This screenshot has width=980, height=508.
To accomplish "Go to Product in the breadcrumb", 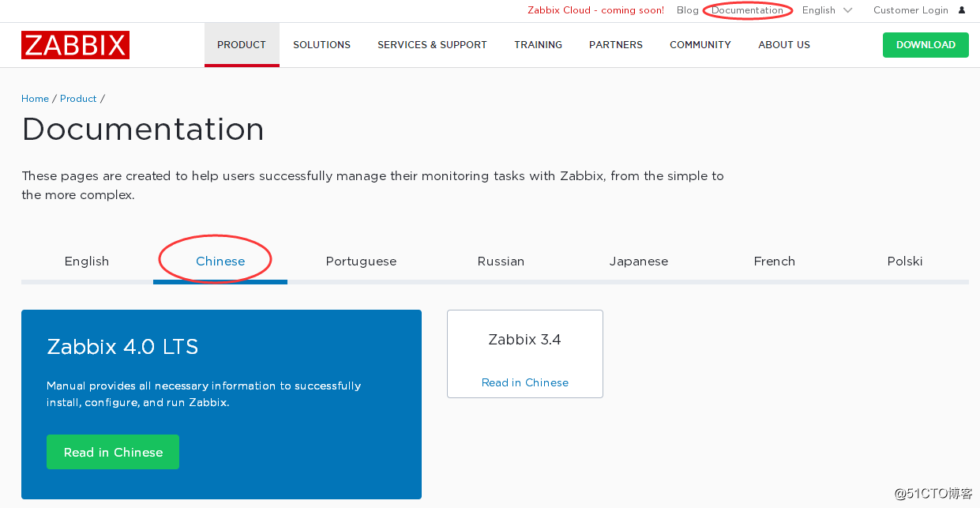I will [78, 99].
